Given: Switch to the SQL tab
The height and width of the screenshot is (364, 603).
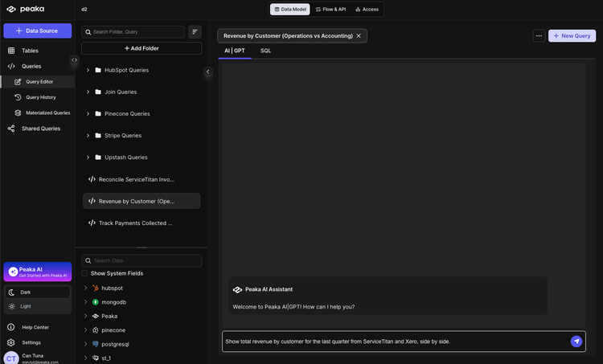Looking at the screenshot, I should [266, 51].
